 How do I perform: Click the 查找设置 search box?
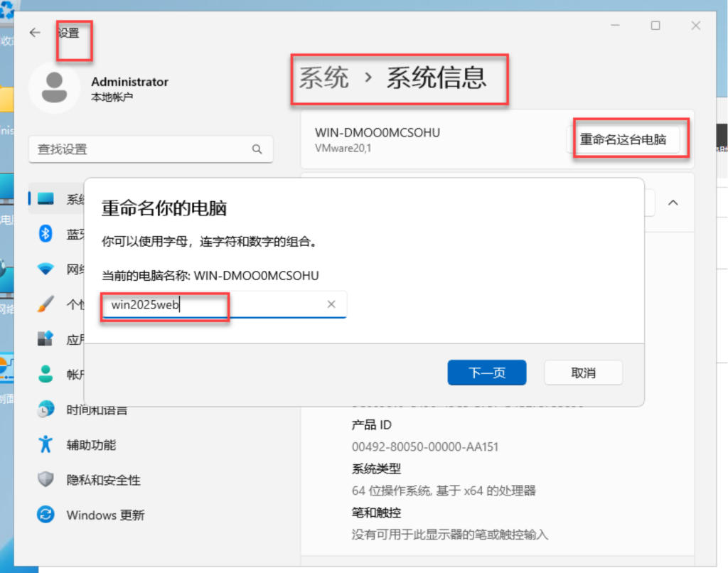pyautogui.click(x=142, y=149)
